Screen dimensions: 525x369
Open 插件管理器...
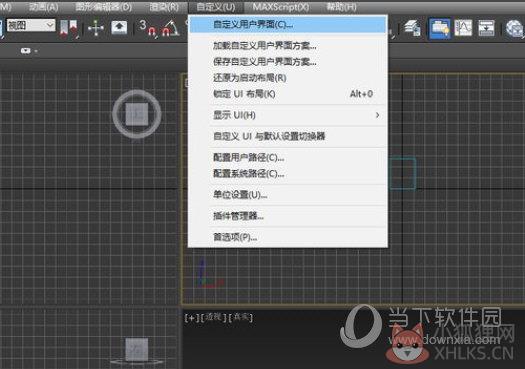(288, 216)
